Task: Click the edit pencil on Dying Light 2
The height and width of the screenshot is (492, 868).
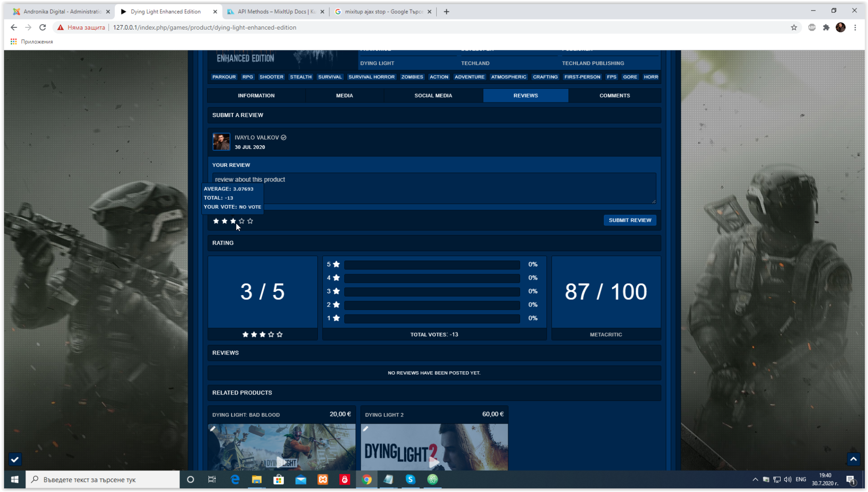Action: coord(365,429)
